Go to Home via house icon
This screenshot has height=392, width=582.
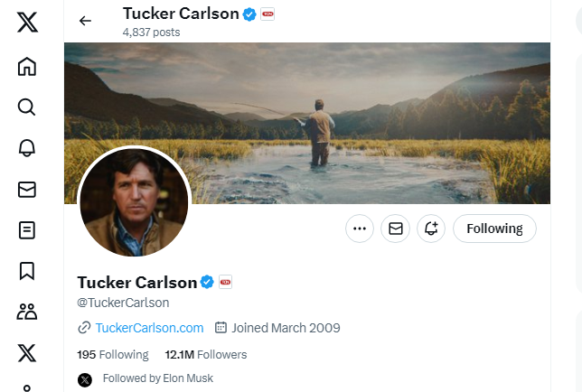[27, 67]
